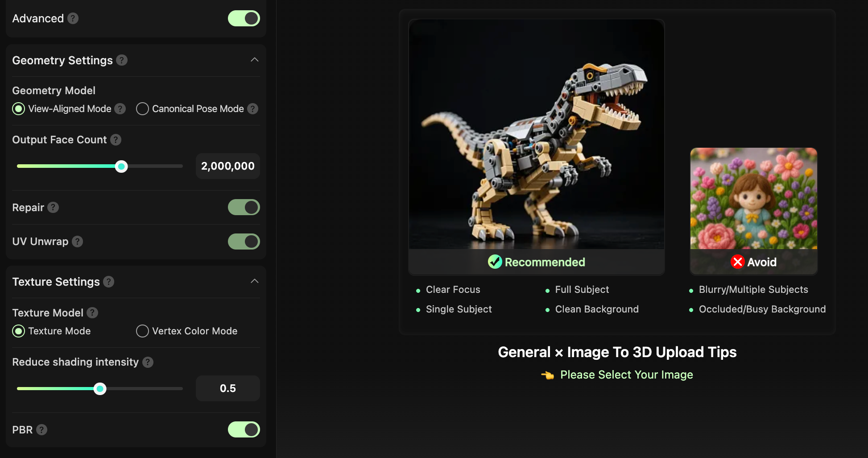The height and width of the screenshot is (458, 868).
Task: Collapse the Texture Settings section
Action: click(x=254, y=281)
